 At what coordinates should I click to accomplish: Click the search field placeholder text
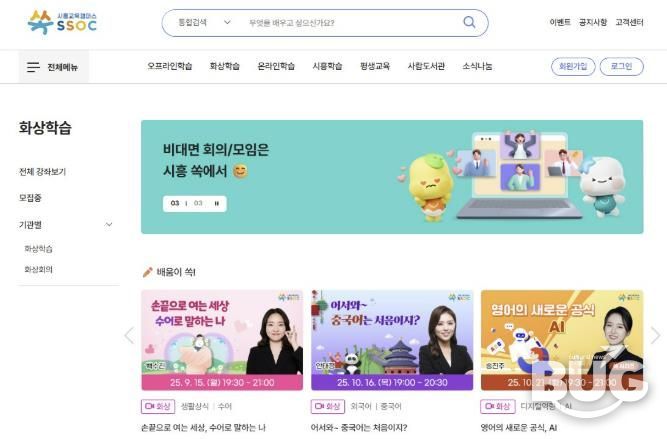pos(292,23)
